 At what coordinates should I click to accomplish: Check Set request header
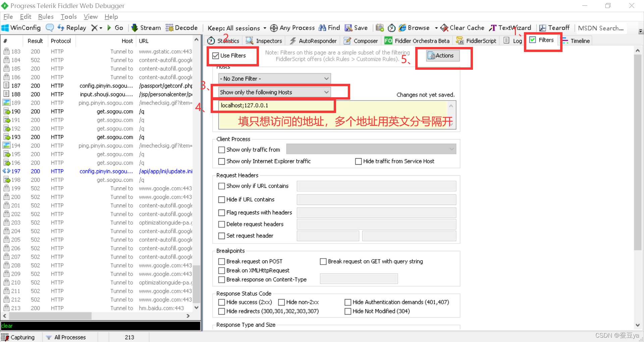click(222, 236)
